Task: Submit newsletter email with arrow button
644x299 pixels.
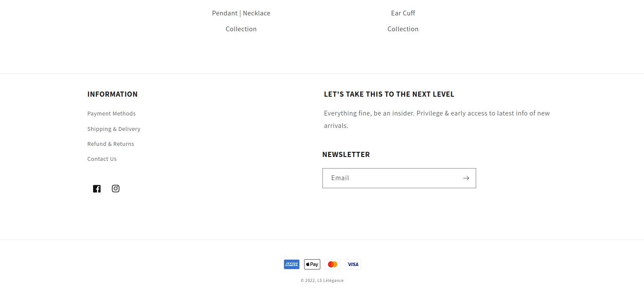Action: pos(466,178)
